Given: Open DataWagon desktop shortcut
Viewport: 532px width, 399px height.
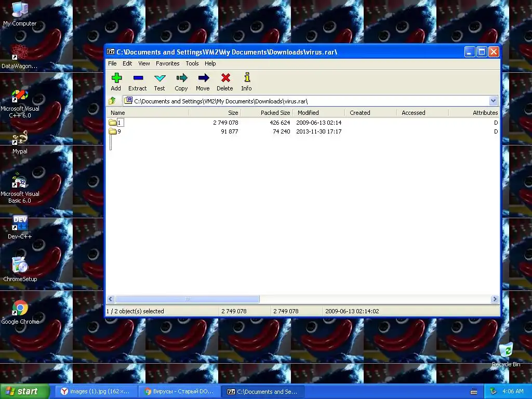Looking at the screenshot, I should (x=19, y=56).
